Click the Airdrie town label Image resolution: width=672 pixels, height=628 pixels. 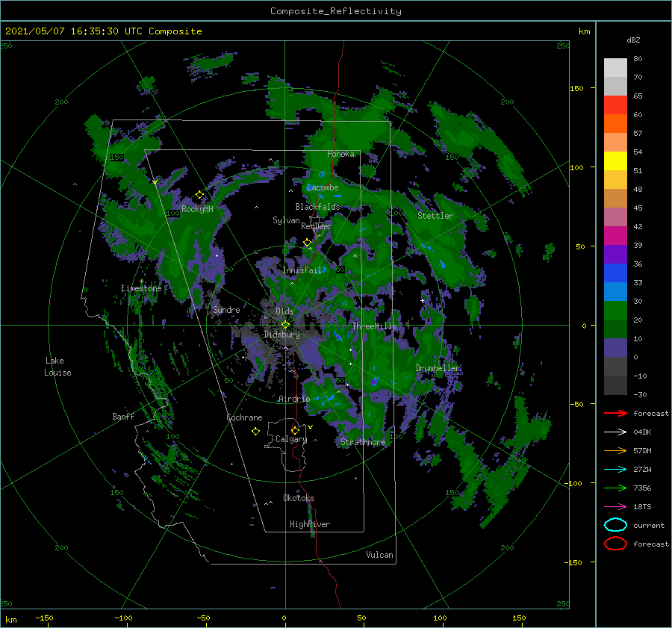294,399
